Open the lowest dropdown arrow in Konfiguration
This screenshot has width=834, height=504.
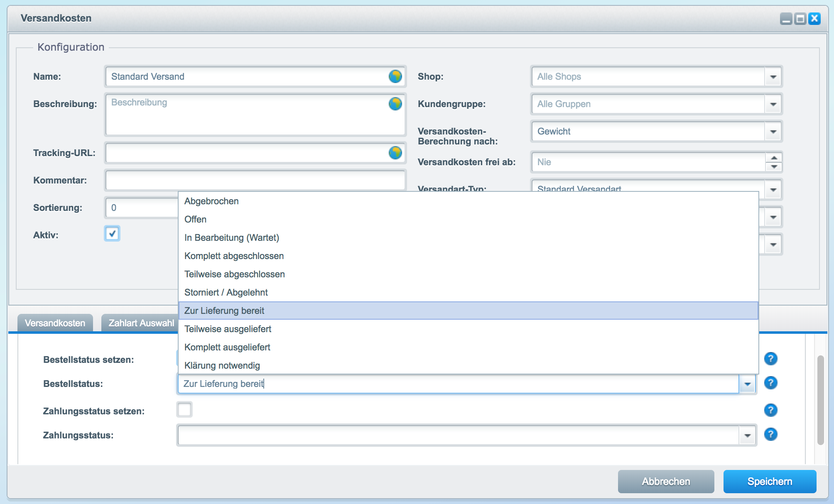773,245
